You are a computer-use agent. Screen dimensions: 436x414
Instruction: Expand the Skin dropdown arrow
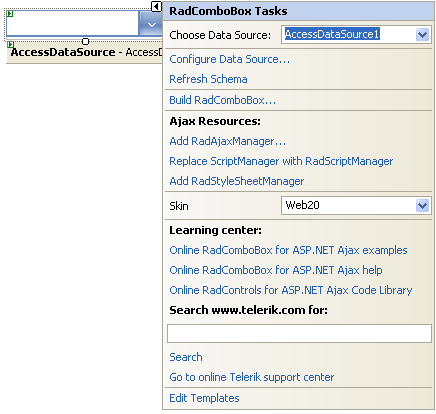click(422, 205)
